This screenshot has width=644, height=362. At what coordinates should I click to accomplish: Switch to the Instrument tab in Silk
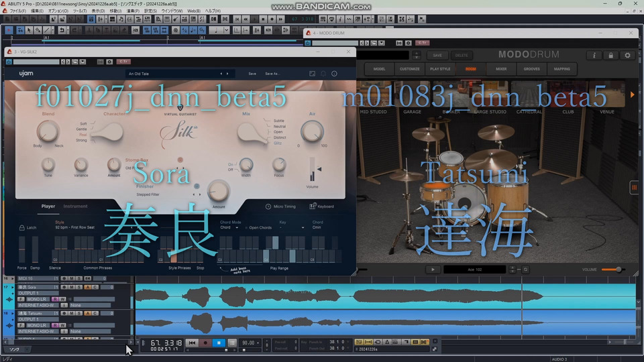tap(75, 206)
